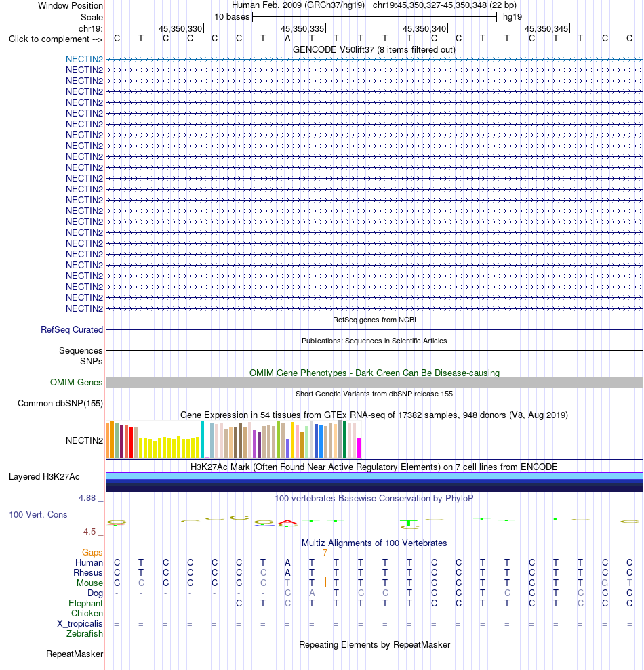The image size is (644, 670).
Task: Click the 'A' base in the complement sequence row
Action: click(x=287, y=39)
